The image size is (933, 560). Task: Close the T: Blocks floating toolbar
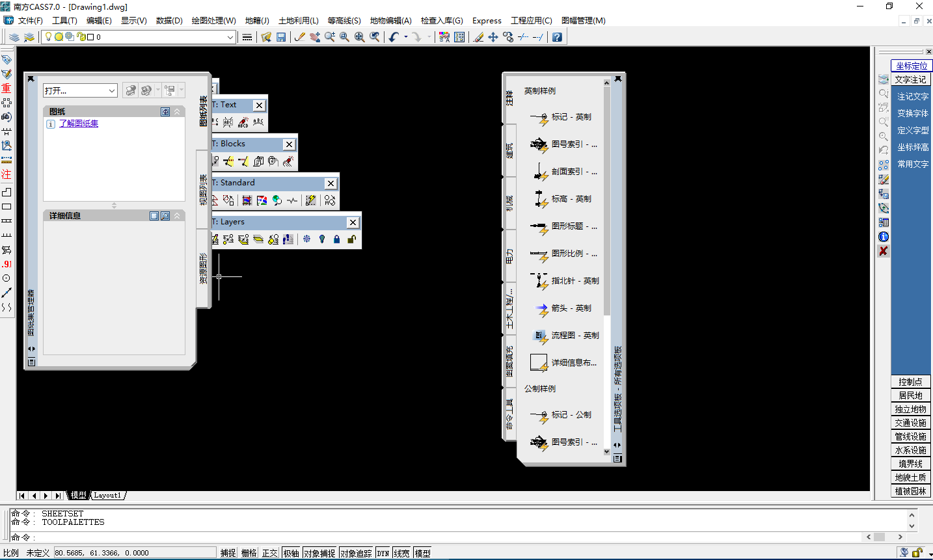pos(289,144)
